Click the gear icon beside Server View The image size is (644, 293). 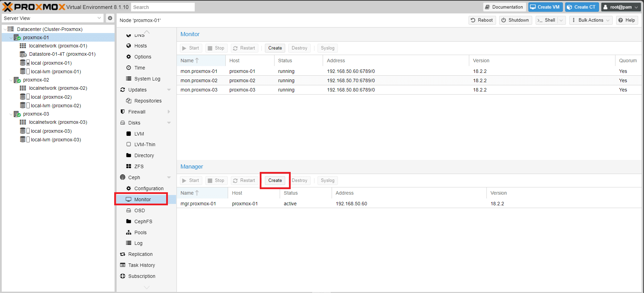pos(110,18)
